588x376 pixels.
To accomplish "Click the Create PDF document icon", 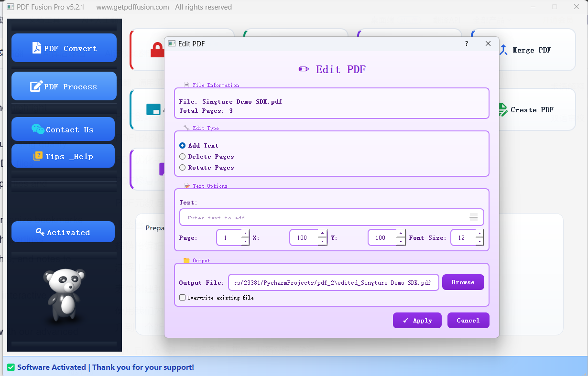I will (x=503, y=109).
